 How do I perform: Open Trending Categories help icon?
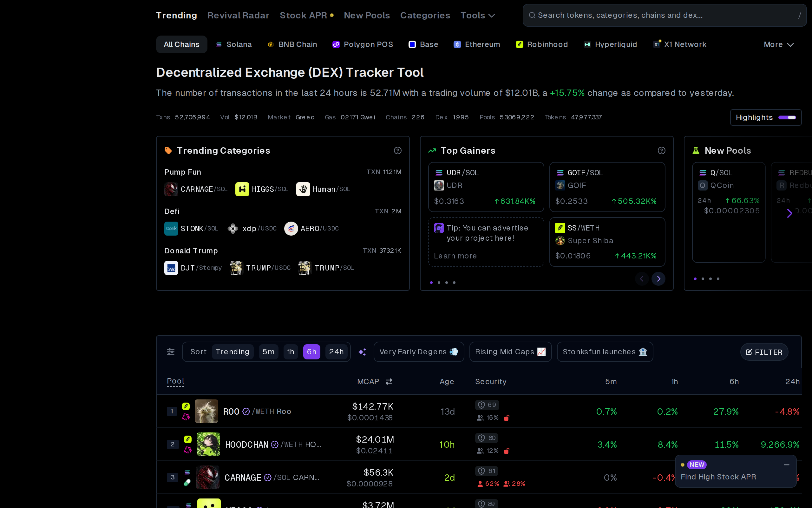(x=398, y=150)
